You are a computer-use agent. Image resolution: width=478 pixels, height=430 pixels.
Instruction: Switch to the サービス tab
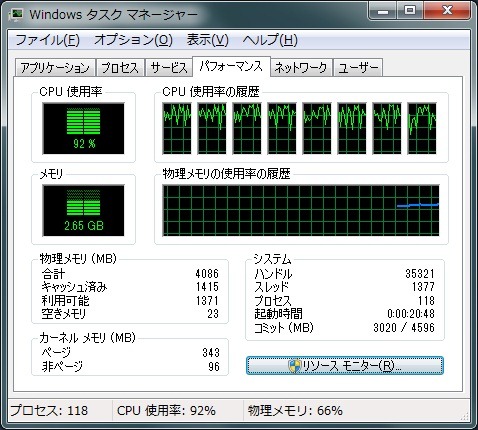[169, 68]
